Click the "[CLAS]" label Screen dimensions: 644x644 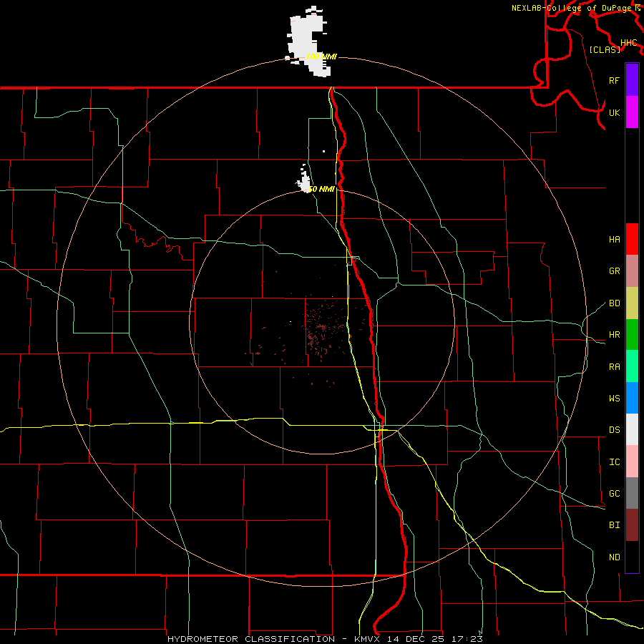(605, 49)
